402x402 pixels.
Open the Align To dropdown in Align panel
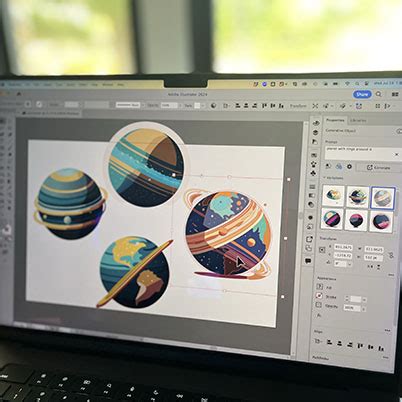(x=318, y=341)
